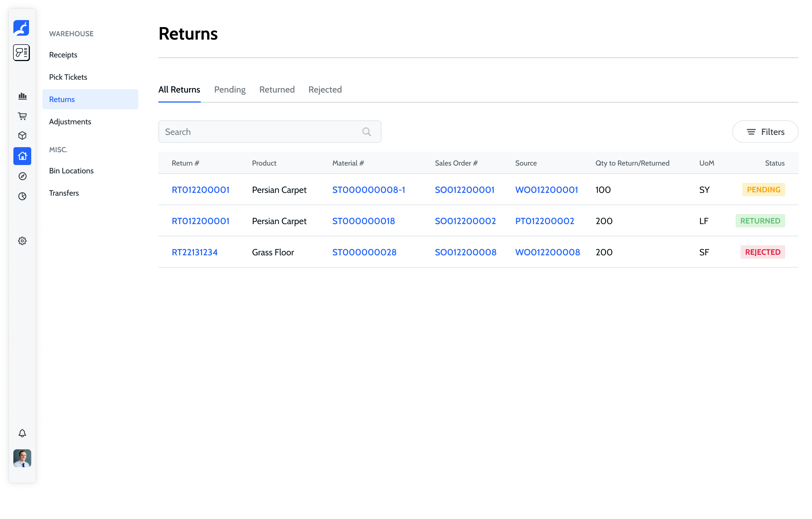
Task: Open the settings gear icon
Action: tap(22, 241)
